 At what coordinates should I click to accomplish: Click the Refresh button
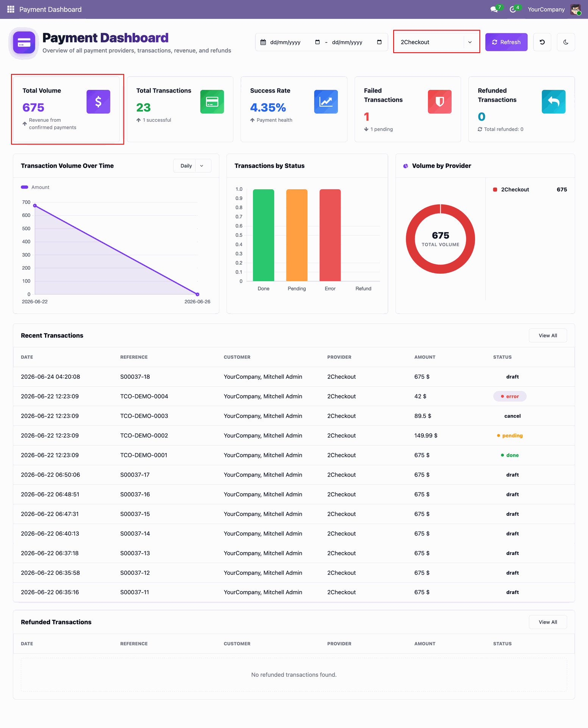tap(506, 42)
